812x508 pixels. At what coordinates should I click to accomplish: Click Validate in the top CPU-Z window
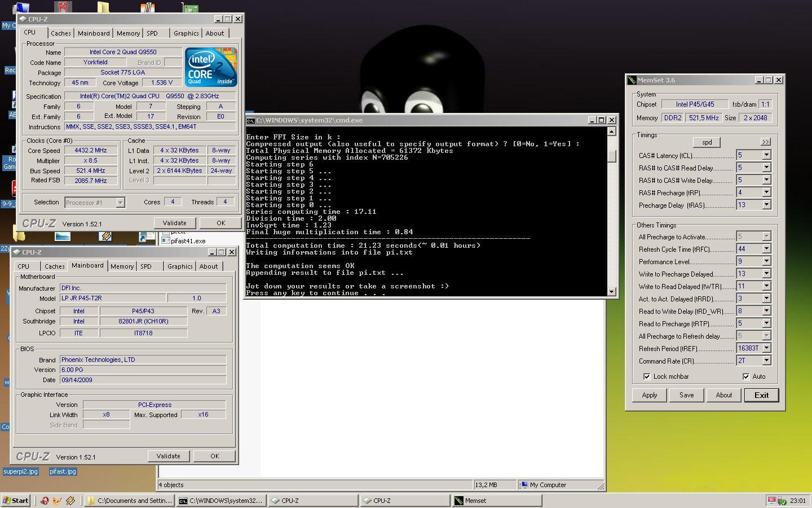174,223
